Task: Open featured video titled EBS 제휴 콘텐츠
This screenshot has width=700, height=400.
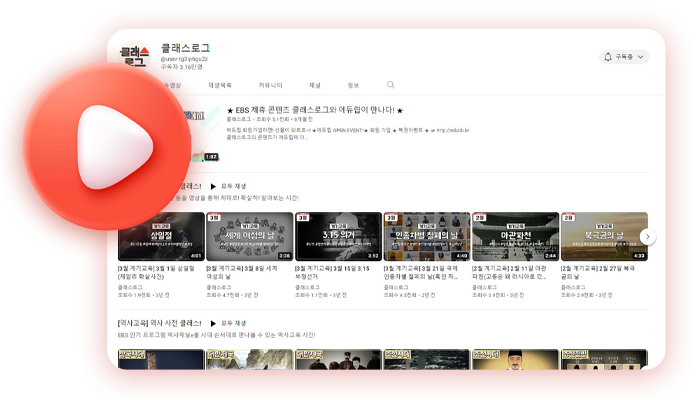Action: click(315, 110)
